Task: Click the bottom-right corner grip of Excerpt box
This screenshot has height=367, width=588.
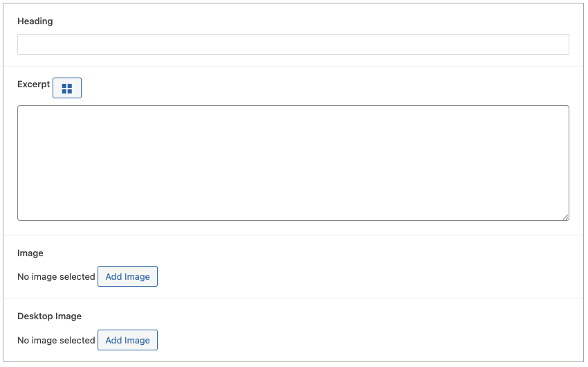Action: coord(565,217)
